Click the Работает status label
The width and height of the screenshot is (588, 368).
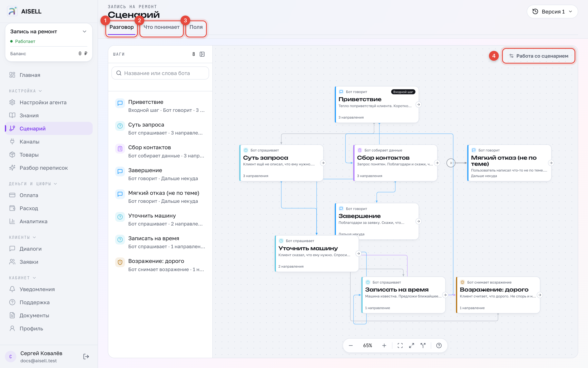tap(25, 41)
